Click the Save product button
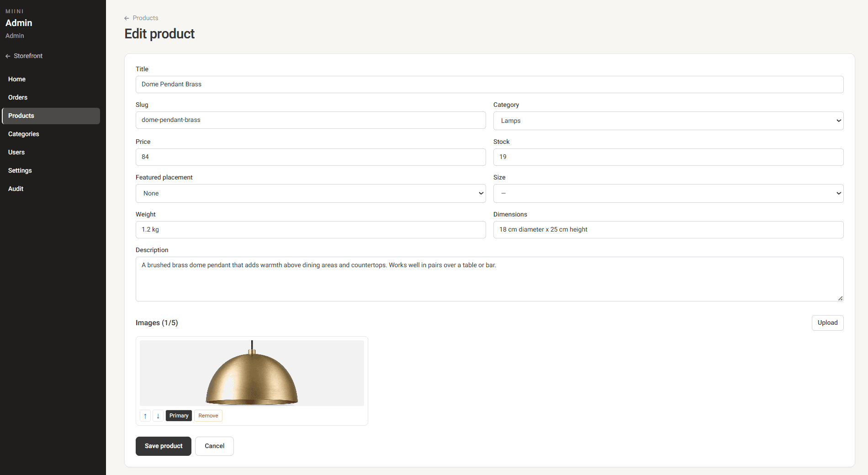Image resolution: width=868 pixels, height=475 pixels. 164,446
